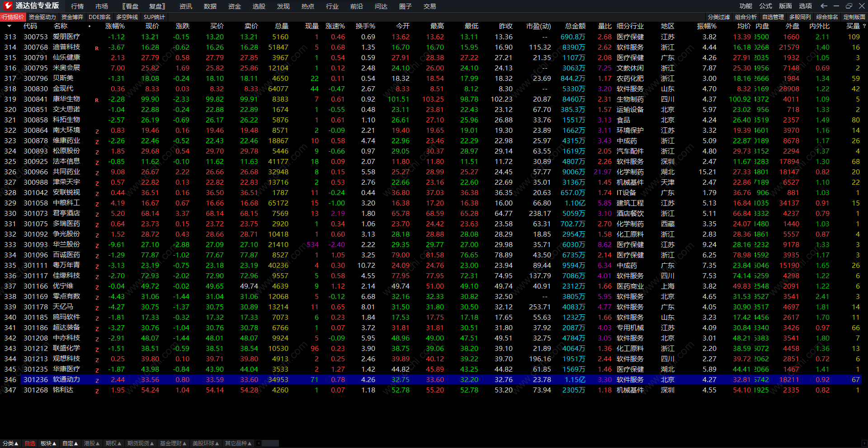
Task: Select the 金现代 stock name
Action: (63, 89)
